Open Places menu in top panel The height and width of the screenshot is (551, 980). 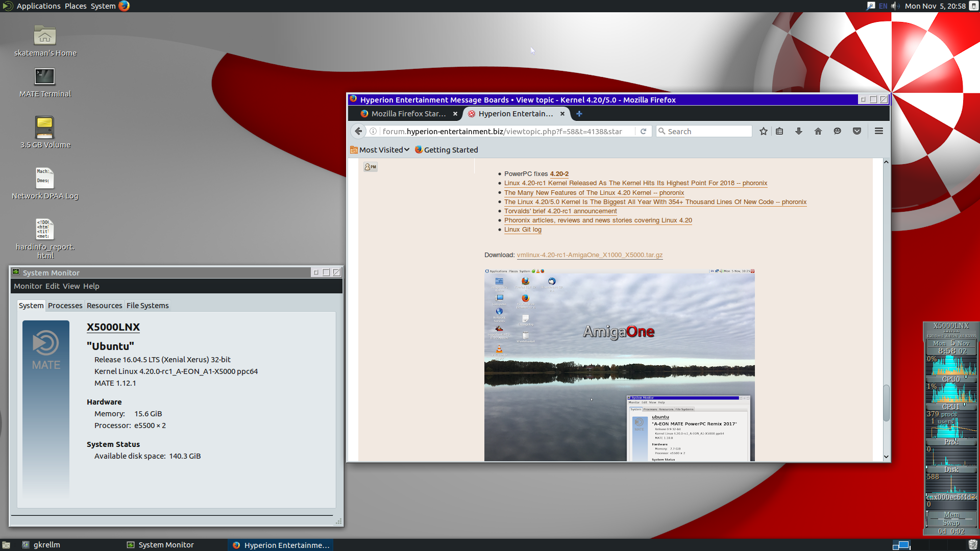(76, 6)
